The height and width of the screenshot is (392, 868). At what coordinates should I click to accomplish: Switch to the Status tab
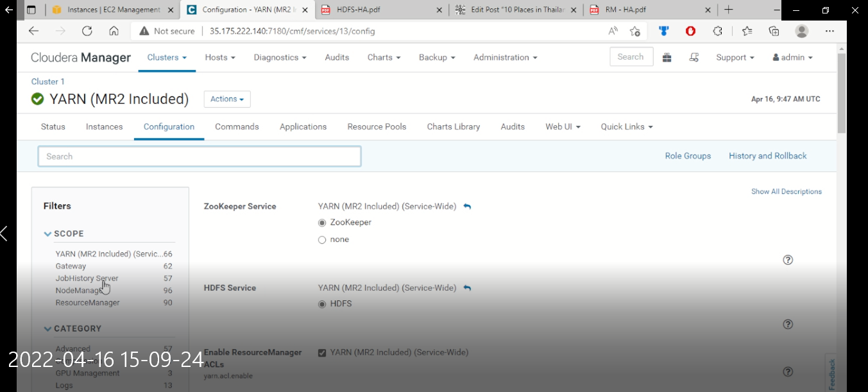pos(53,126)
